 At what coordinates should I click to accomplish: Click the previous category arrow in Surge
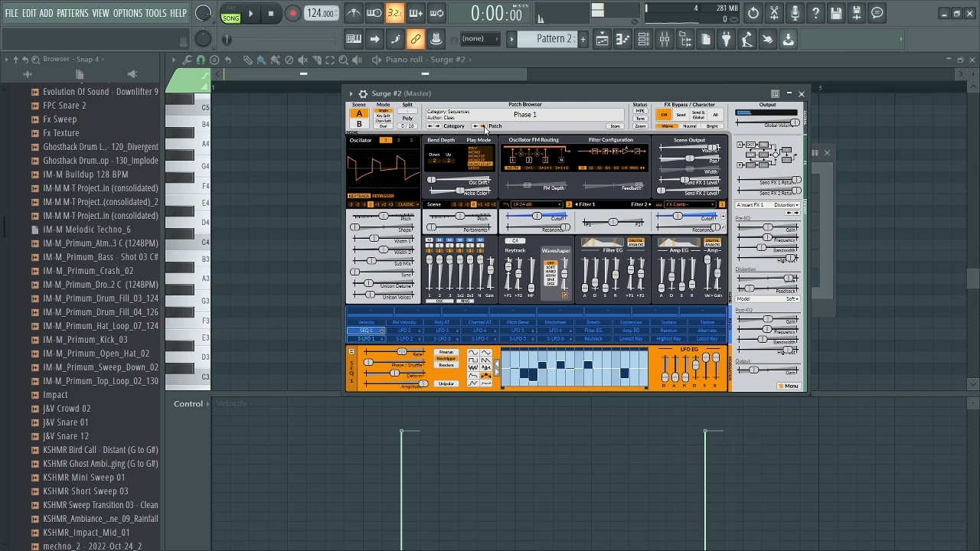pos(430,126)
